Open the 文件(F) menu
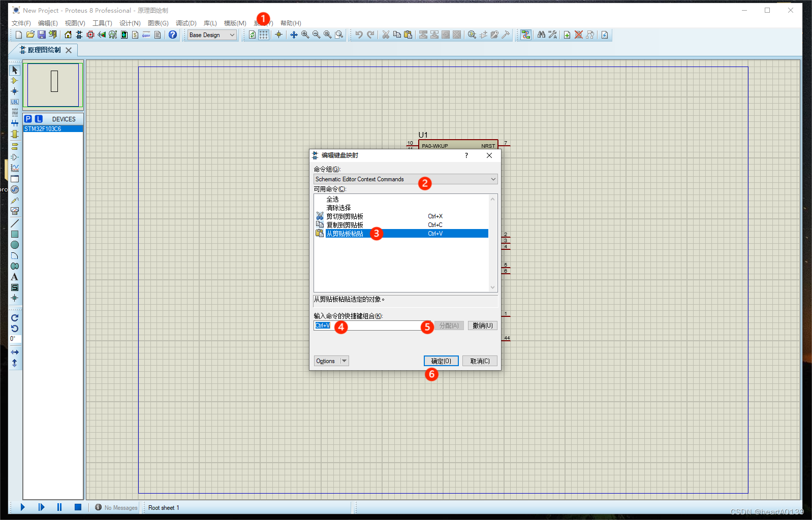The image size is (812, 520). [x=21, y=23]
